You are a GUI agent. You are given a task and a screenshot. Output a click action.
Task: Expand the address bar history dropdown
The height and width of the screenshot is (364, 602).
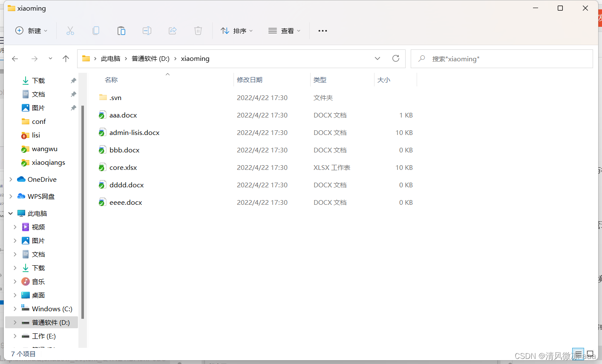coord(377,58)
